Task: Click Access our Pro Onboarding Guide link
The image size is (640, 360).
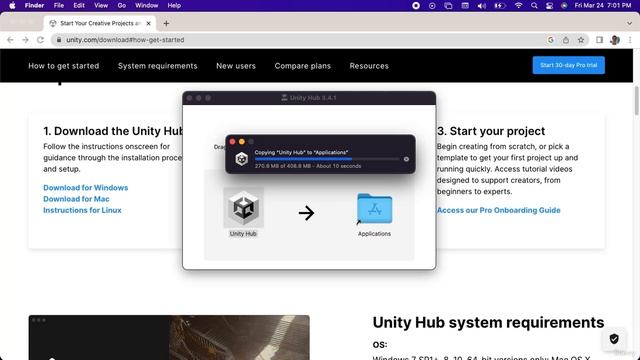Action: [498, 210]
